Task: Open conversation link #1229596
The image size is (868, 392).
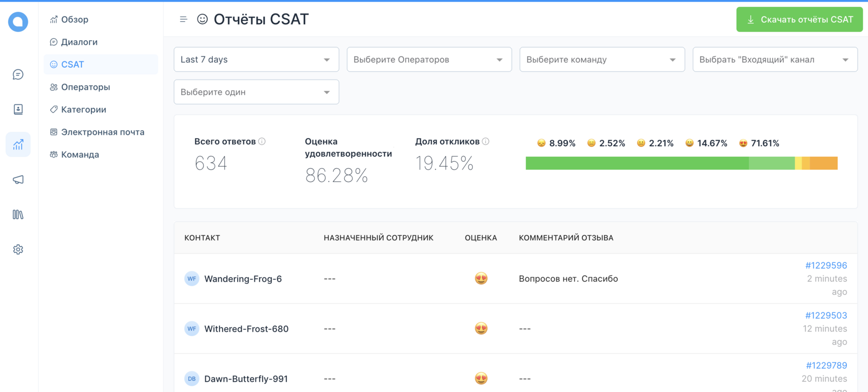Action: coord(826,265)
